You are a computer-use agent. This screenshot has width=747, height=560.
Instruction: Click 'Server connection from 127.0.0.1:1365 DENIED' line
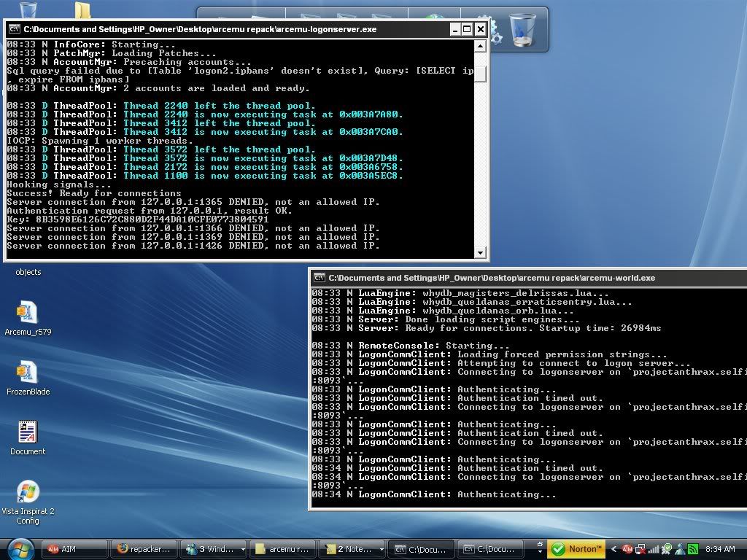click(x=193, y=202)
